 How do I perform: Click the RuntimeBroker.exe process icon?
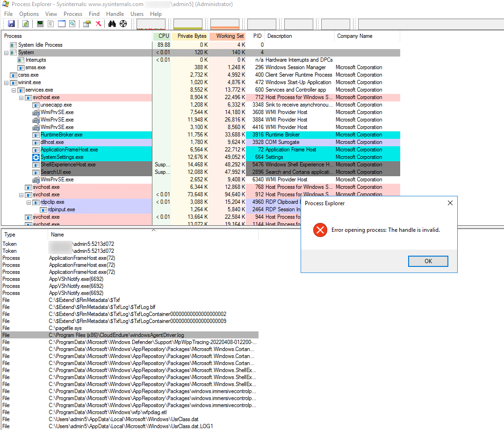point(36,135)
